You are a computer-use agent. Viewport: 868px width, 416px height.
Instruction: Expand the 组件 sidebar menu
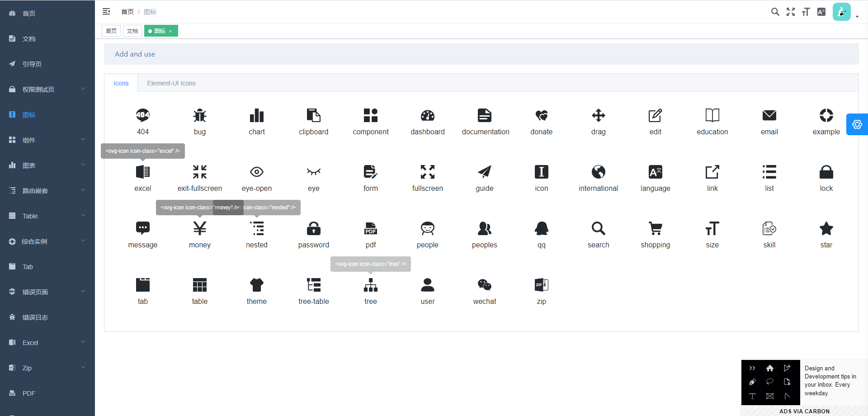pos(47,140)
